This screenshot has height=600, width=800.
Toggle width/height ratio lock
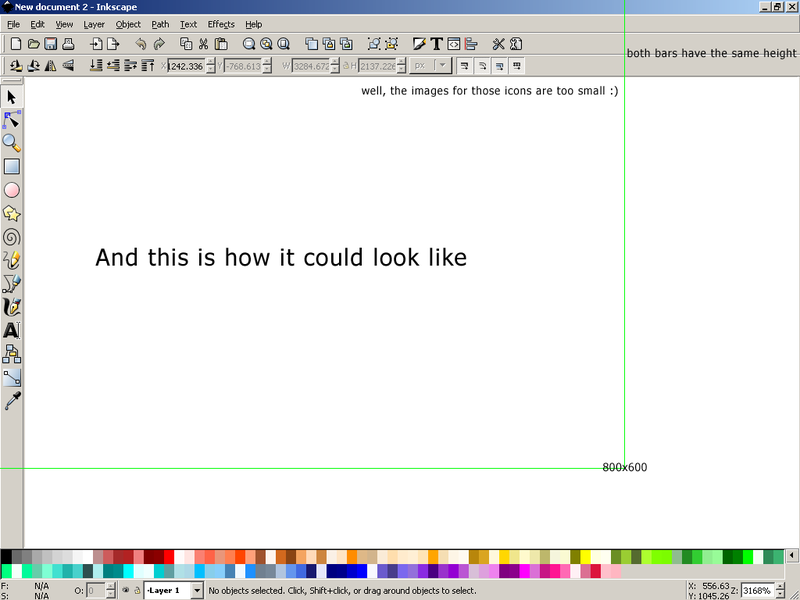(346, 66)
